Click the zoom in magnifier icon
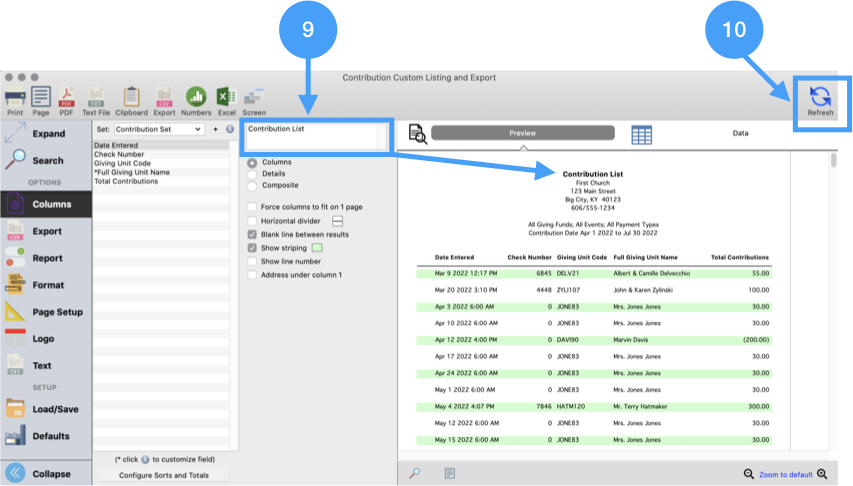853x486 pixels. point(823,474)
